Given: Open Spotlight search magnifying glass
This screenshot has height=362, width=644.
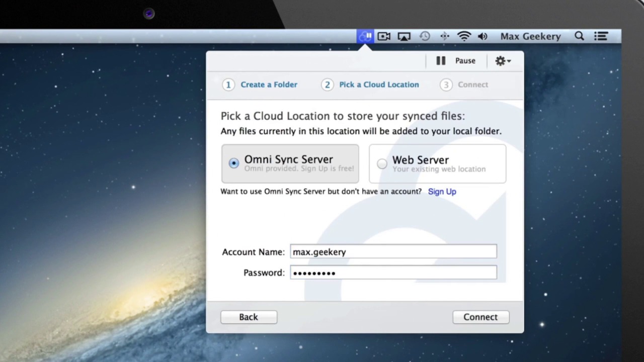Looking at the screenshot, I should (579, 36).
